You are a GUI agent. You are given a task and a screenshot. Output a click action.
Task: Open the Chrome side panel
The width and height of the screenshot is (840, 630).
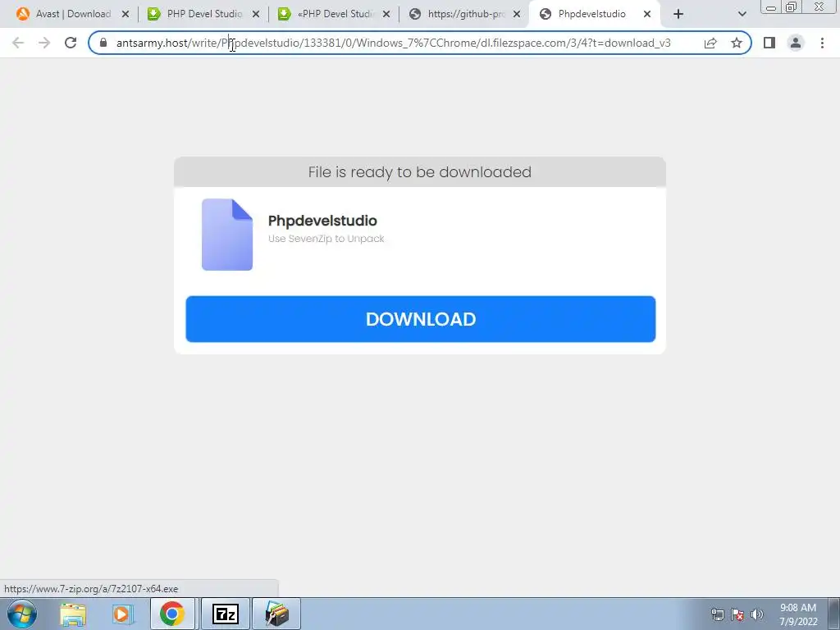769,43
